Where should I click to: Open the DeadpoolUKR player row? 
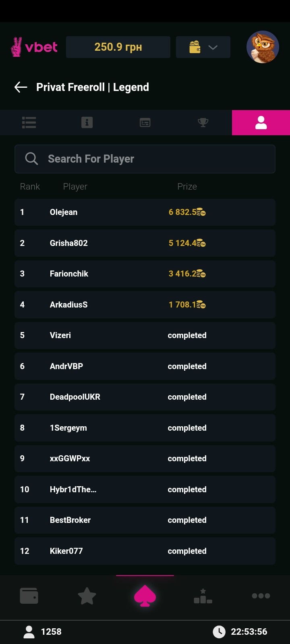pyautogui.click(x=145, y=397)
